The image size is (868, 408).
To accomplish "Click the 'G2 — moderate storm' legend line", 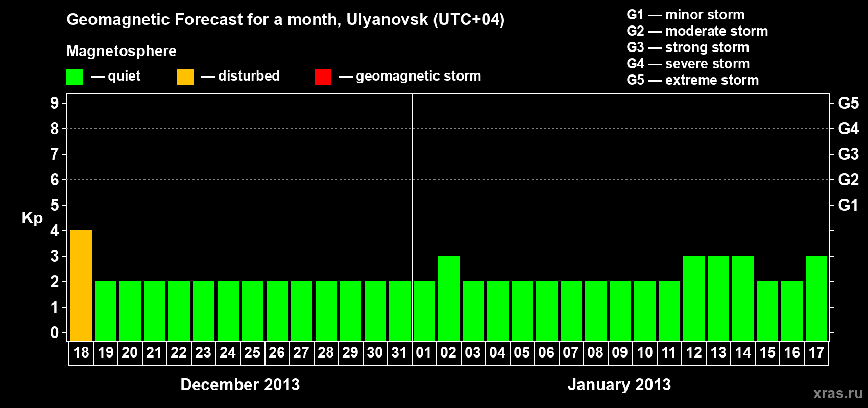I will tap(697, 31).
